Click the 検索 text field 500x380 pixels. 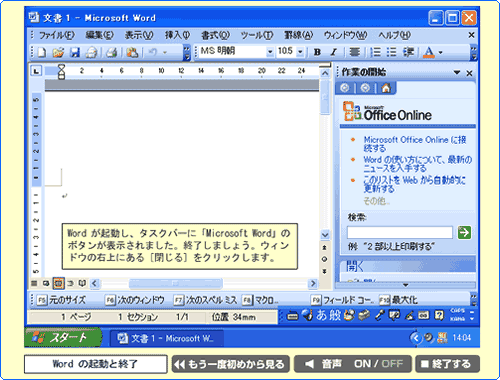[x=400, y=232]
